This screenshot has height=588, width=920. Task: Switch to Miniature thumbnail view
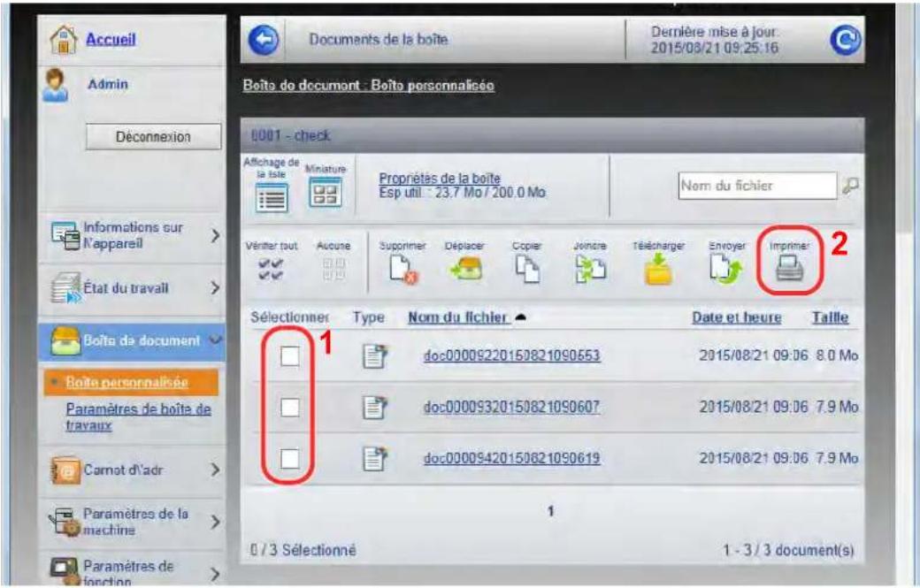pos(325,193)
